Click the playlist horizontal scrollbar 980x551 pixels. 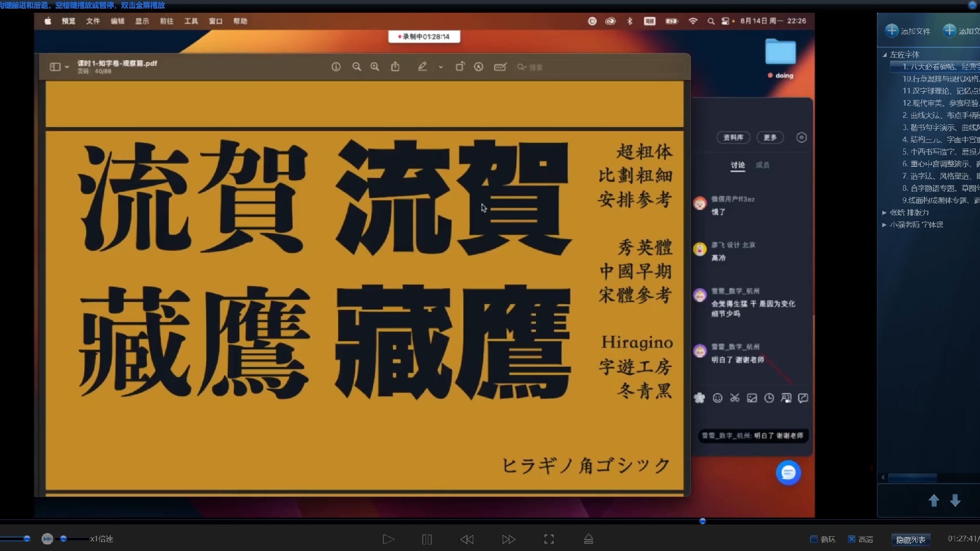pos(912,478)
